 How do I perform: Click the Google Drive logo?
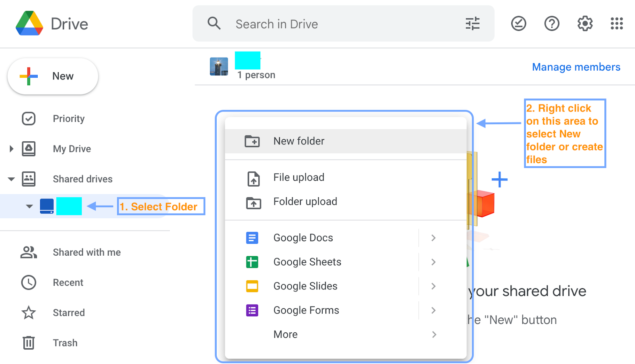pos(29,23)
